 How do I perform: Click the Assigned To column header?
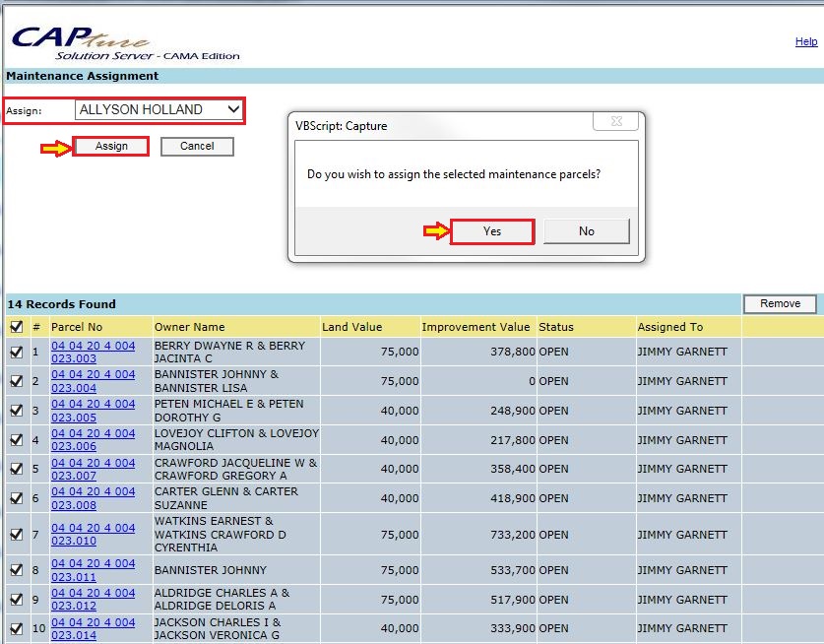(x=670, y=327)
